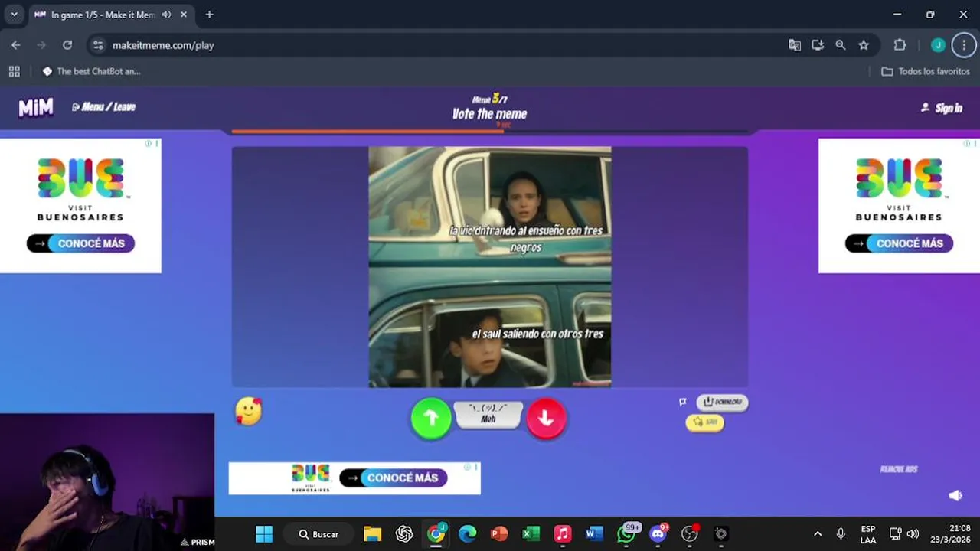Open File Explorer from the taskbar

click(372, 534)
